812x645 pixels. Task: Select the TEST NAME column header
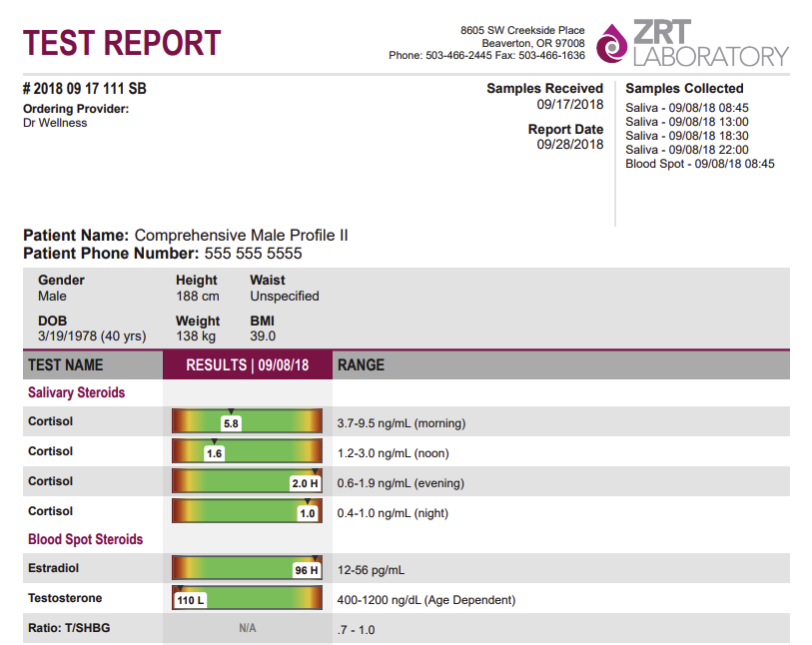65,364
